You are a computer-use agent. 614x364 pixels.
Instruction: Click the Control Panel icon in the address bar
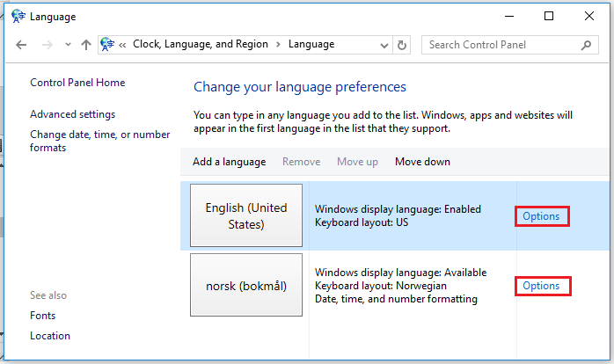(108, 45)
